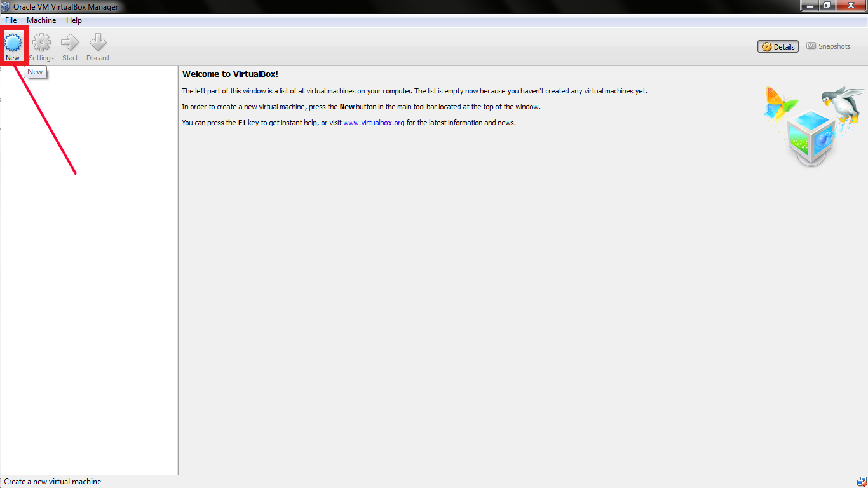Click the 'Welcome to VirtualBox!' heading
Image resolution: width=868 pixels, height=488 pixels.
[x=230, y=74]
